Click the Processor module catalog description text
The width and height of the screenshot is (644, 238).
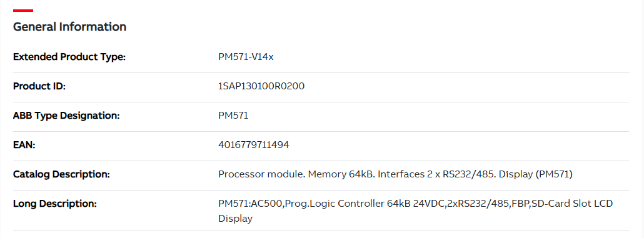[x=396, y=174]
